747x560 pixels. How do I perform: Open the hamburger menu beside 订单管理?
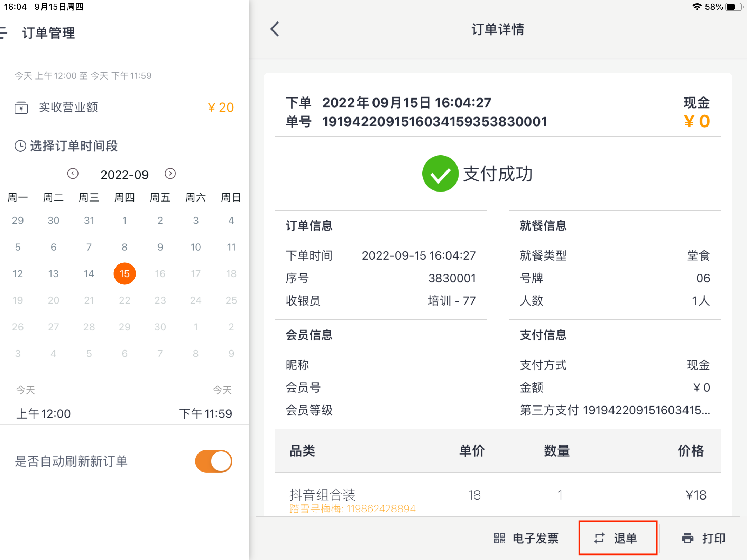tap(3, 33)
